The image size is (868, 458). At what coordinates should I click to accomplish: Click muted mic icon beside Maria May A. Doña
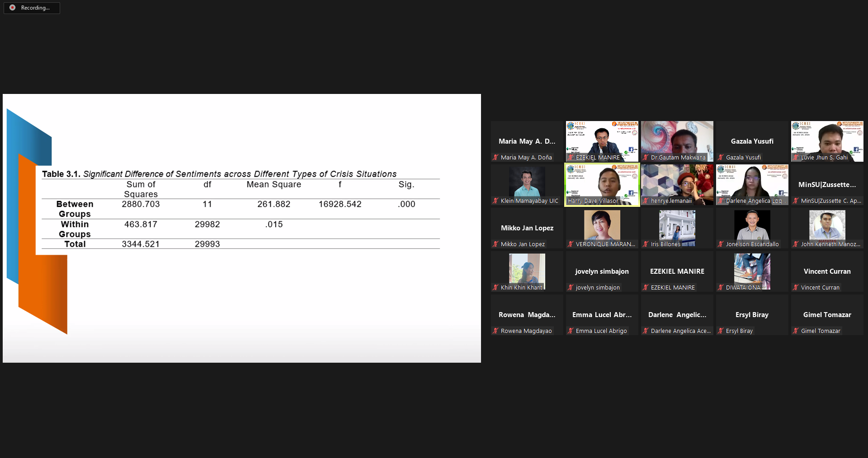pyautogui.click(x=495, y=158)
